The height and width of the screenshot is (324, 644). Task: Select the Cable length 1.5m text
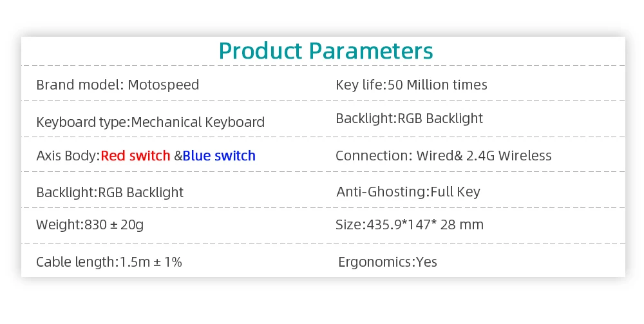(x=109, y=262)
